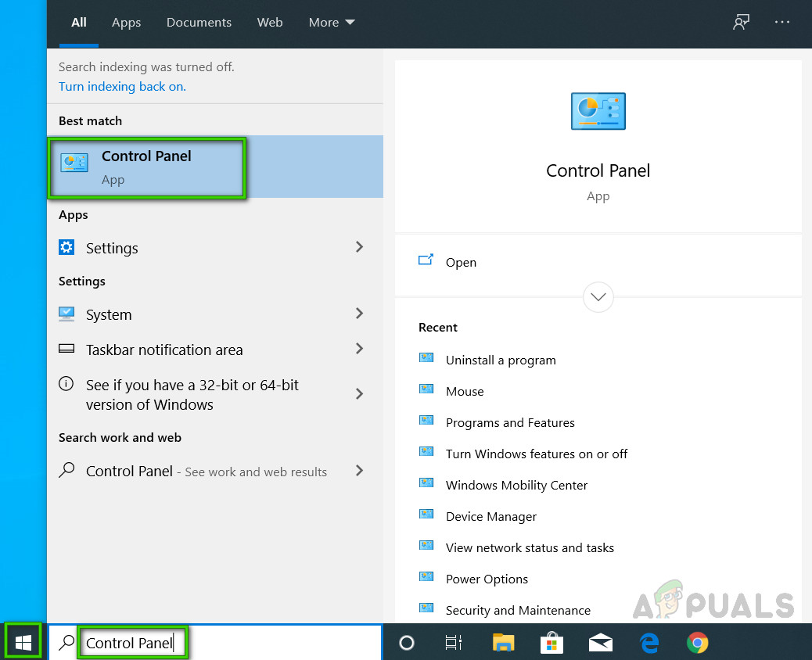This screenshot has width=812, height=660.
Task: Select Control Panel See work and web results
Action: click(215, 471)
